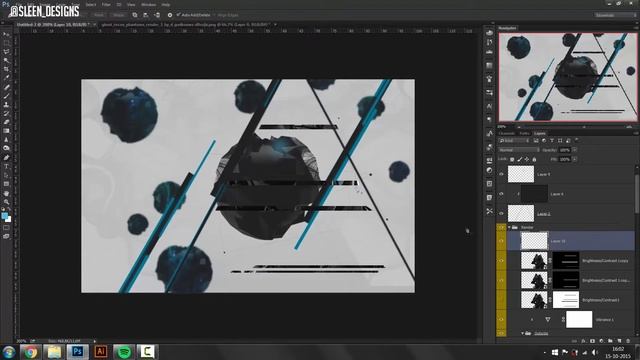Open the gear settings in options bar
Viewport: 640px width, 360px height.
[170, 15]
